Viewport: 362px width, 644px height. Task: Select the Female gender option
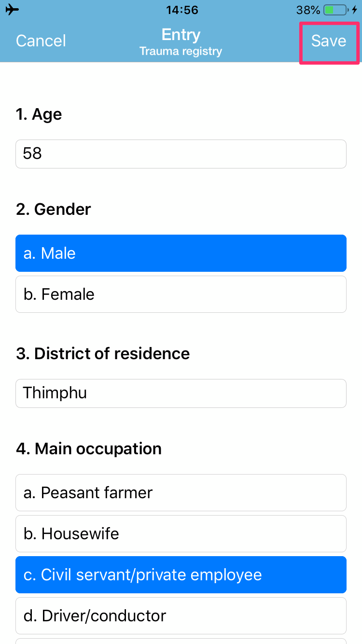click(181, 294)
